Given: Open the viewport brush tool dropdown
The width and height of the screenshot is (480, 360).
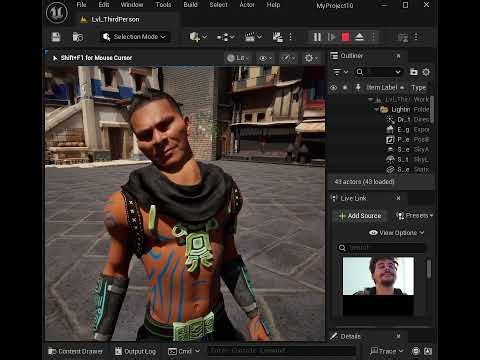Looking at the screenshot, I should 288,58.
